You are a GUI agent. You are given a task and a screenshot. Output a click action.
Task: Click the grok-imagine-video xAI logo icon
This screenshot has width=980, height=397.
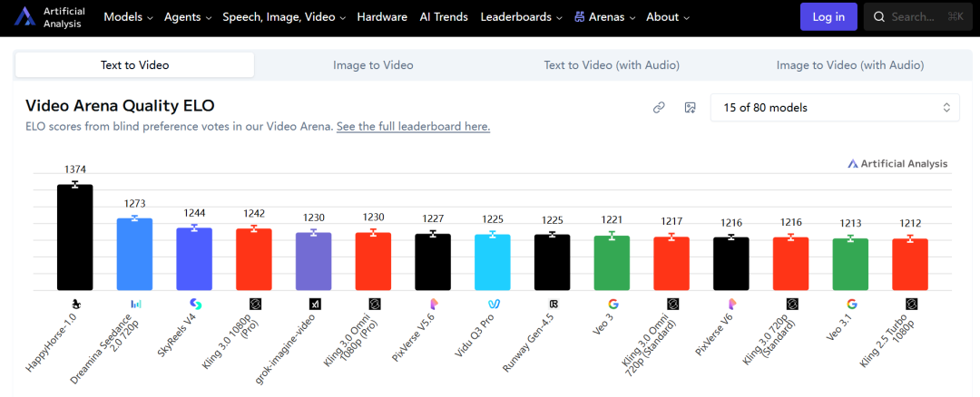(x=315, y=304)
